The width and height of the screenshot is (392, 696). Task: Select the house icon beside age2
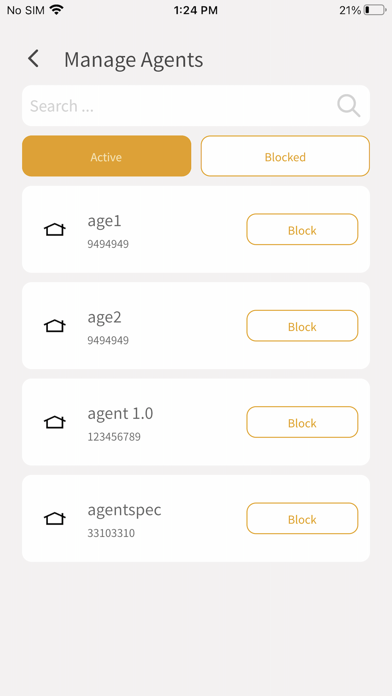[55, 326]
